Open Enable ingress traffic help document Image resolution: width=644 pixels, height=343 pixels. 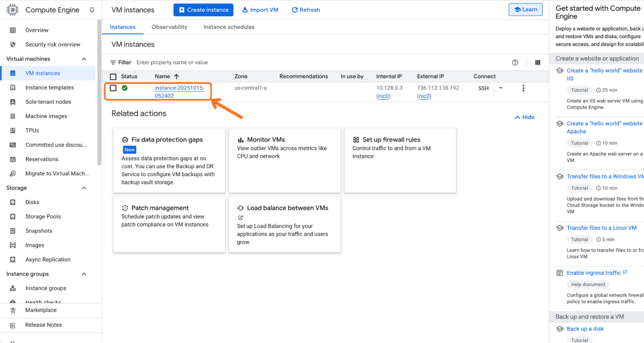coord(594,273)
